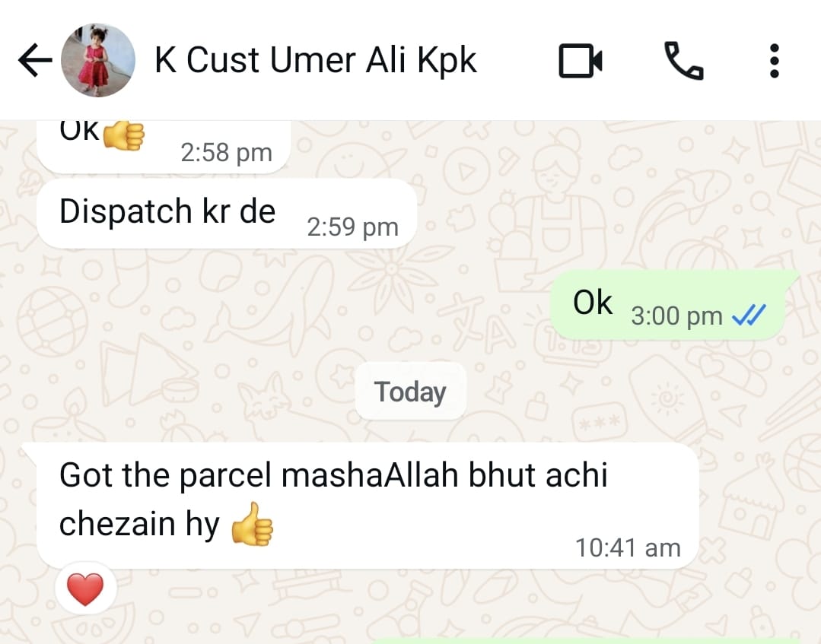
Task: Open the three-dot more options menu
Action: click(775, 61)
